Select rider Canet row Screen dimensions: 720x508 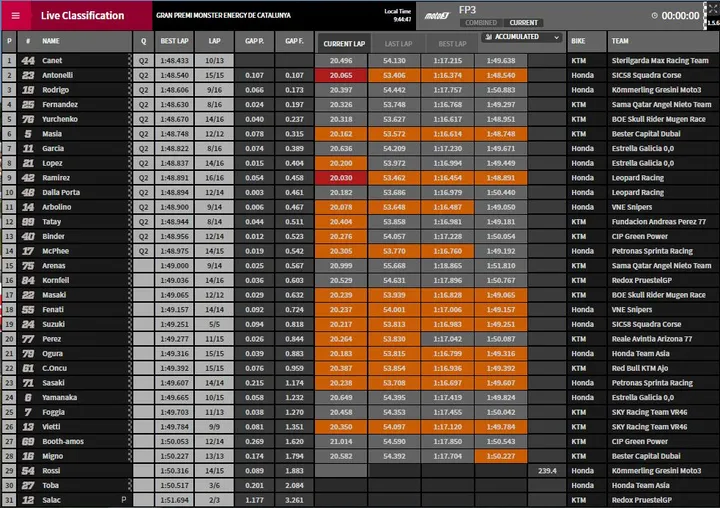[360, 60]
